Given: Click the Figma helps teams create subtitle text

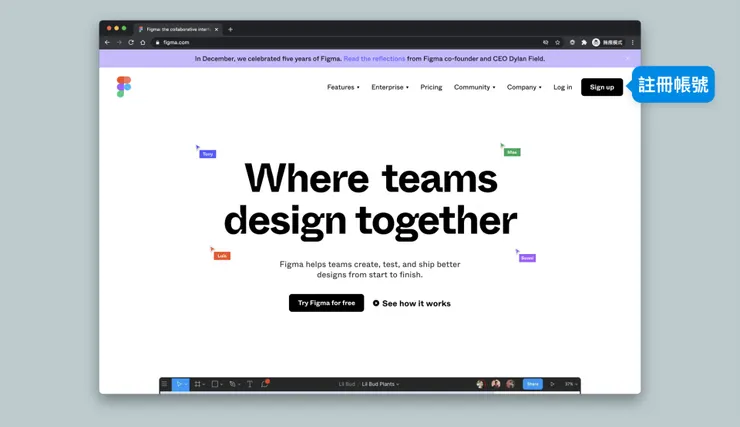Looking at the screenshot, I should (370, 269).
